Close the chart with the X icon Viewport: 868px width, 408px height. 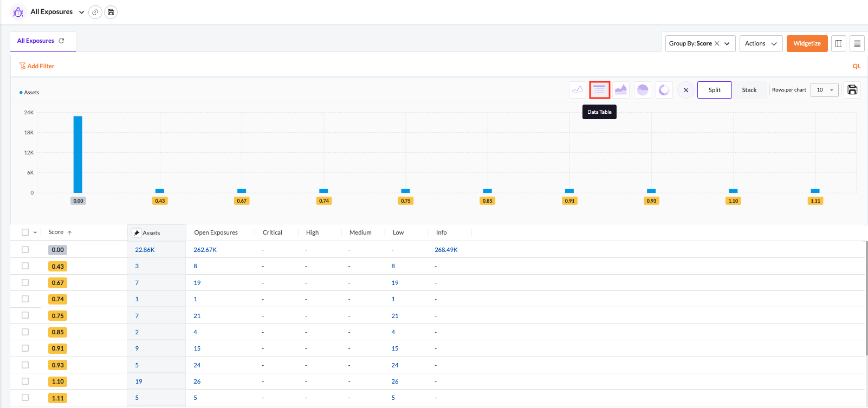click(x=686, y=90)
